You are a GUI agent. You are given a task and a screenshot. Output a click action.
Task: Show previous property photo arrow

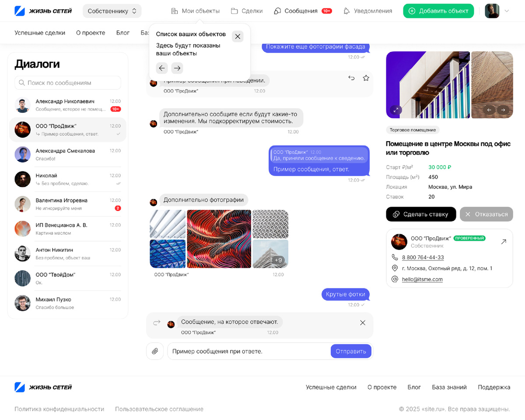490,110
